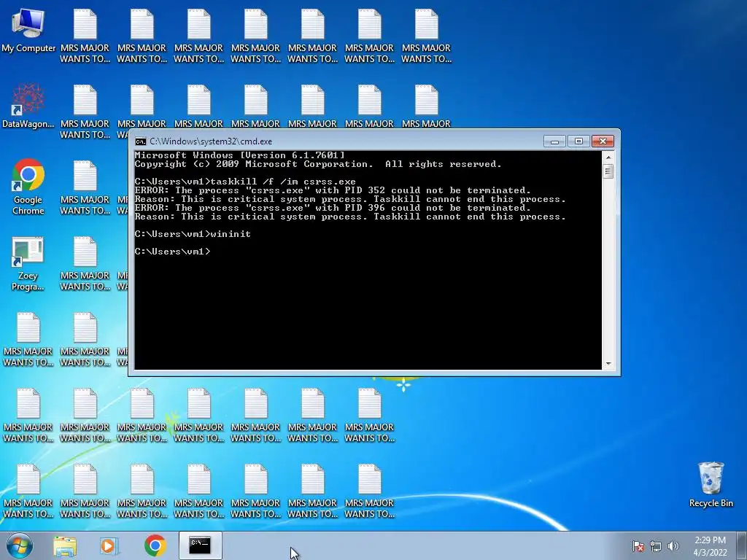Image resolution: width=747 pixels, height=560 pixels.
Task: Open the My Computer desktop icon
Action: tap(28, 29)
